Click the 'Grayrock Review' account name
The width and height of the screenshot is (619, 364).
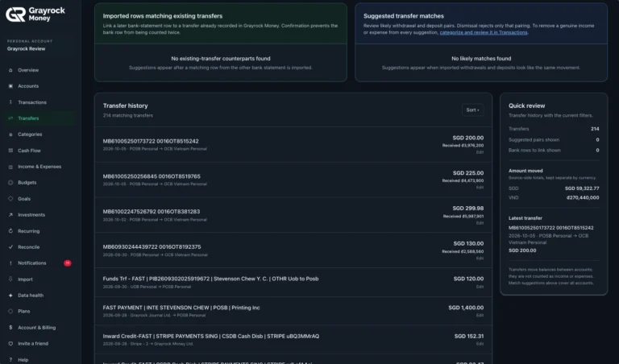coord(26,49)
